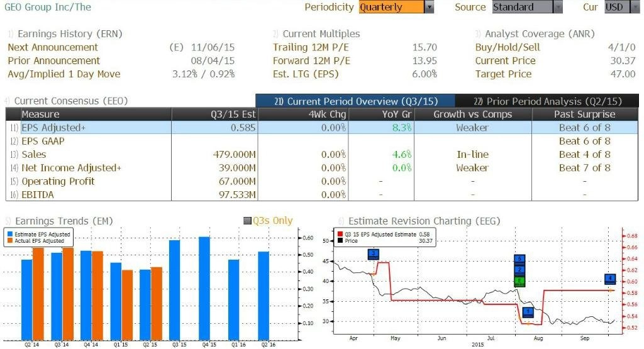Click the 97.533M EBITDA estimate
Image resolution: width=644 pixels, height=349 pixels.
pos(237,194)
